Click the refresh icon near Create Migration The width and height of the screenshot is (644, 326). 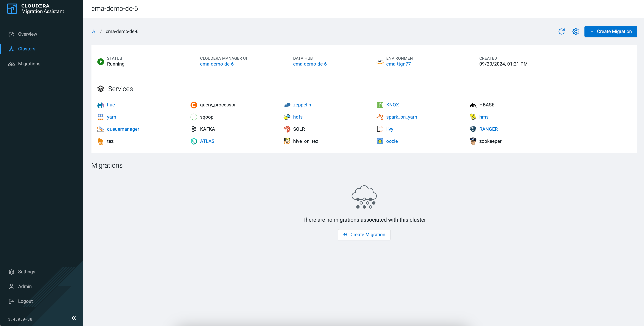(x=561, y=32)
